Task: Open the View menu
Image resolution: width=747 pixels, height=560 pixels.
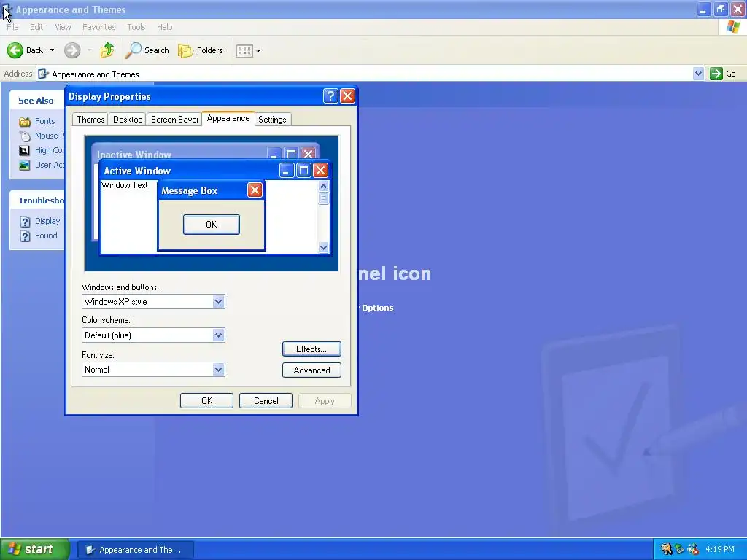Action: coord(63,27)
